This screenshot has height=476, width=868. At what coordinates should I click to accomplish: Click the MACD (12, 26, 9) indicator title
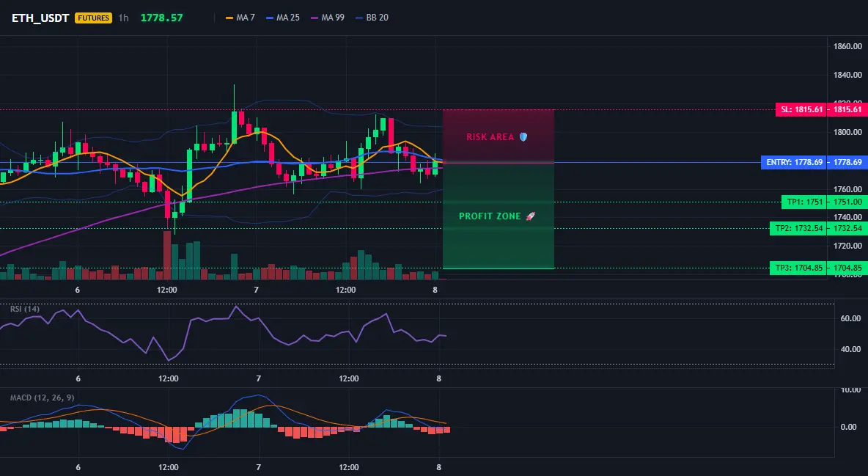coord(42,398)
